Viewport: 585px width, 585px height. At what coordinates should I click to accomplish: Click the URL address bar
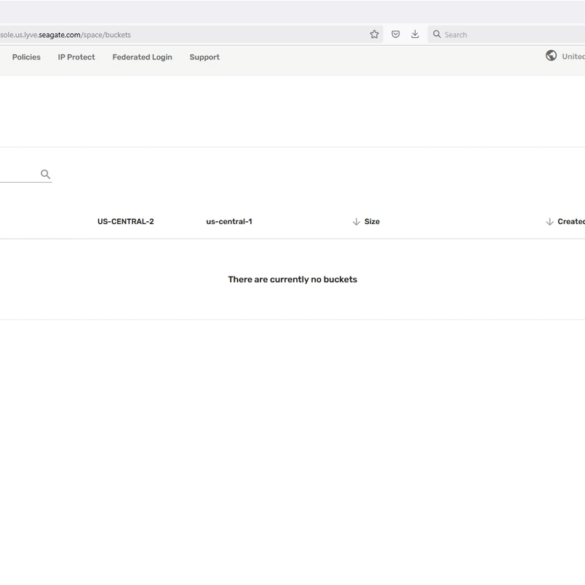tap(191, 35)
